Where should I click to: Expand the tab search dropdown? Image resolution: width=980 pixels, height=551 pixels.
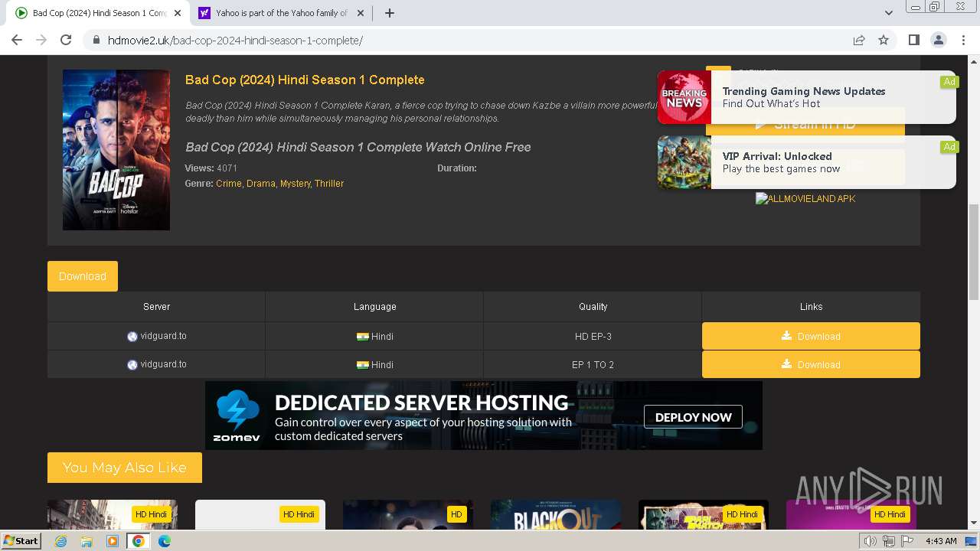click(888, 13)
